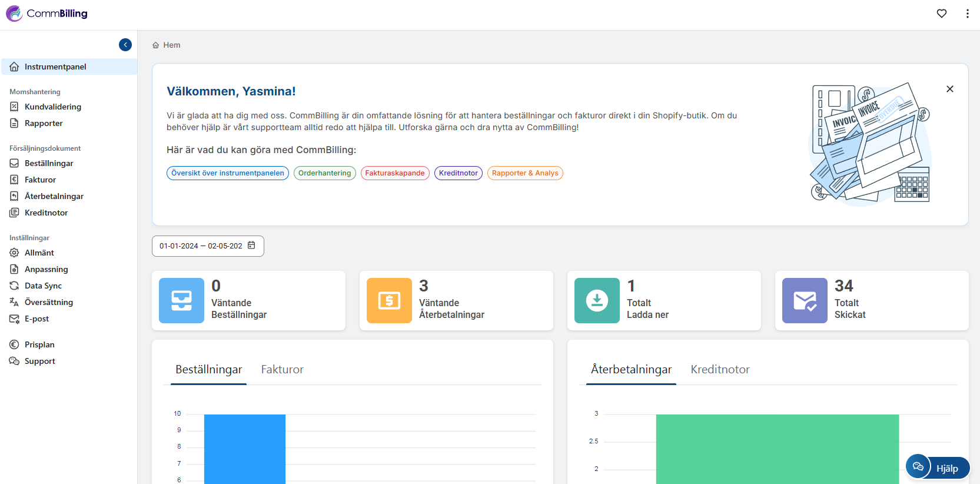Click the blue Väntande Beställningar inbox icon
This screenshot has height=484, width=980.
(181, 300)
